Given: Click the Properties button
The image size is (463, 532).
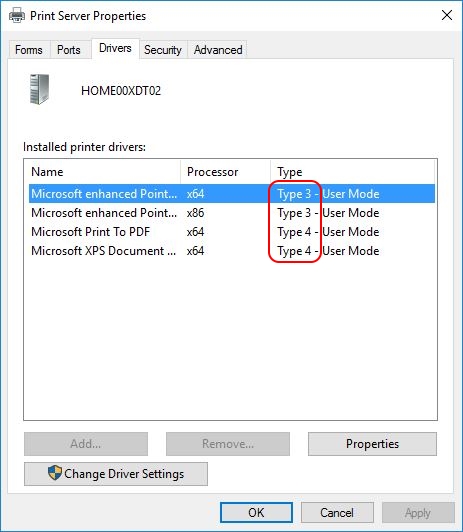Looking at the screenshot, I should point(372,444).
